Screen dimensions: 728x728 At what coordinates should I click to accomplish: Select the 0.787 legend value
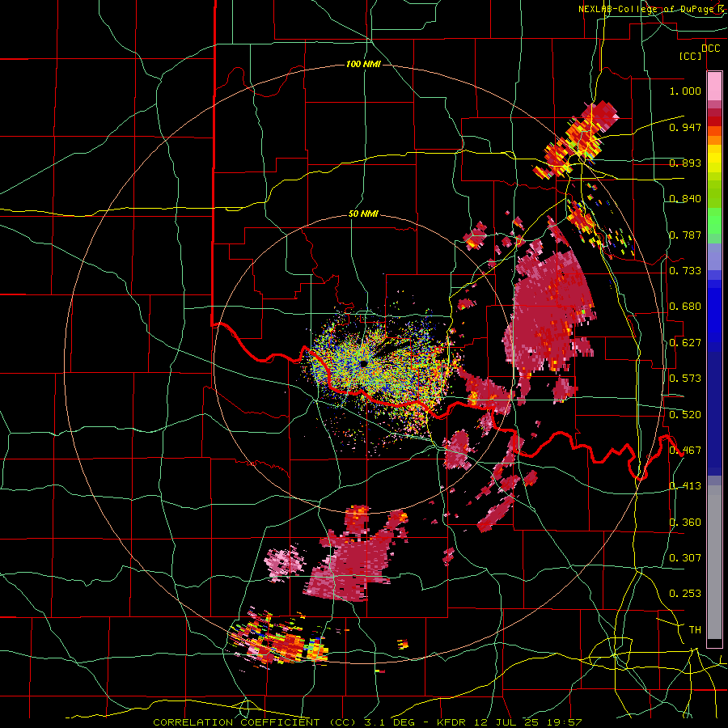point(685,235)
